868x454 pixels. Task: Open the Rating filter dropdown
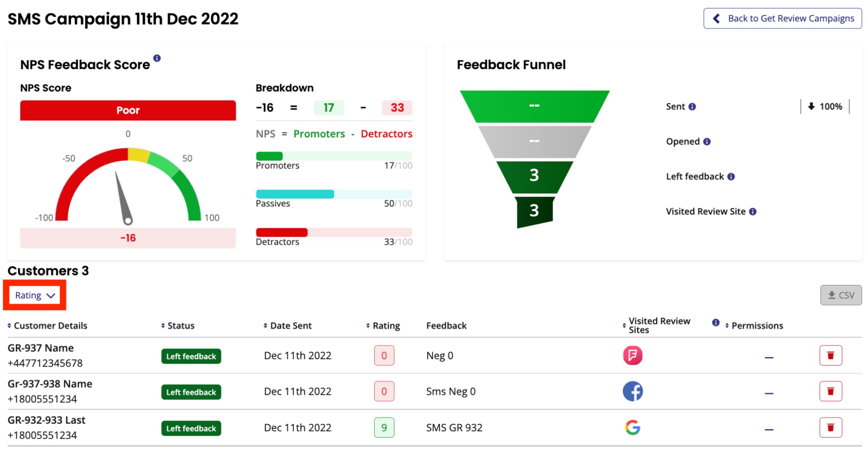pyautogui.click(x=35, y=295)
